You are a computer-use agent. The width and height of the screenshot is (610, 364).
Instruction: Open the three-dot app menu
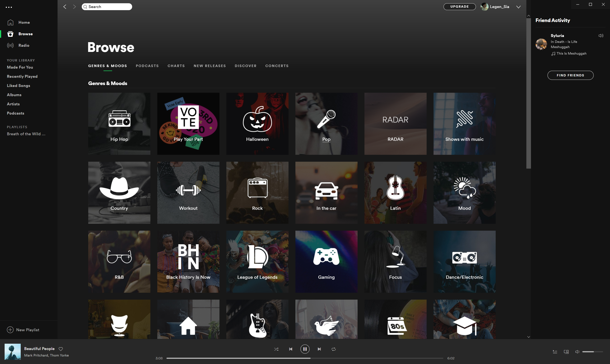click(9, 7)
